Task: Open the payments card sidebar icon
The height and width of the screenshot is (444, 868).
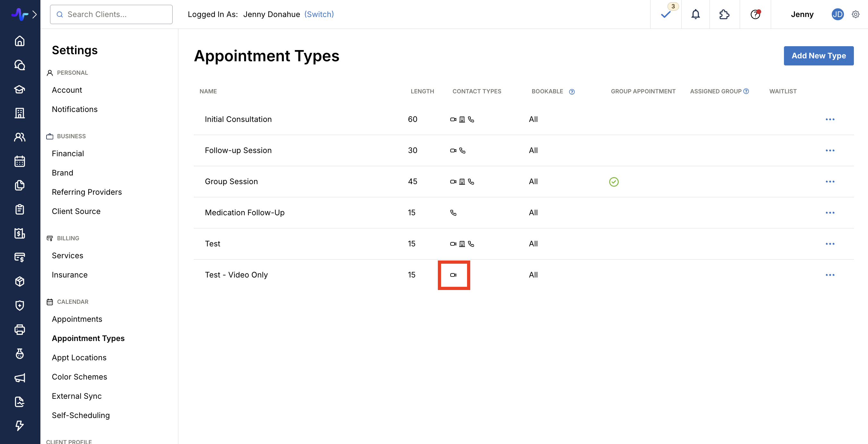Action: pyautogui.click(x=20, y=257)
